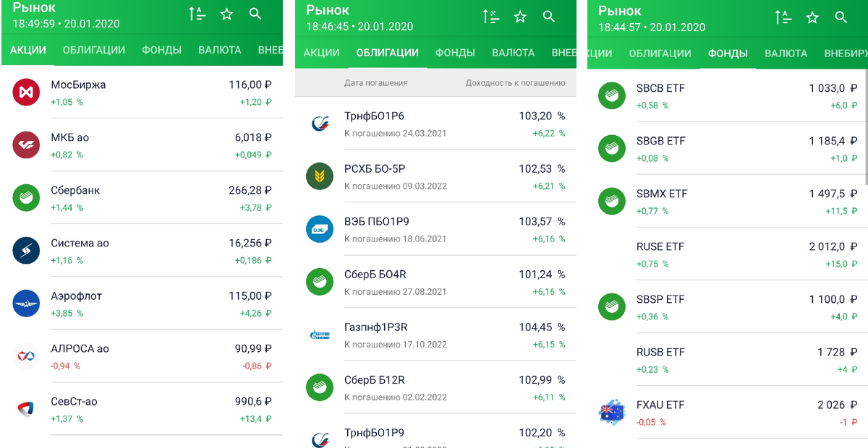Tap the favorites star in the Фонды screen
This screenshot has width=868, height=448.
pos(812,17)
